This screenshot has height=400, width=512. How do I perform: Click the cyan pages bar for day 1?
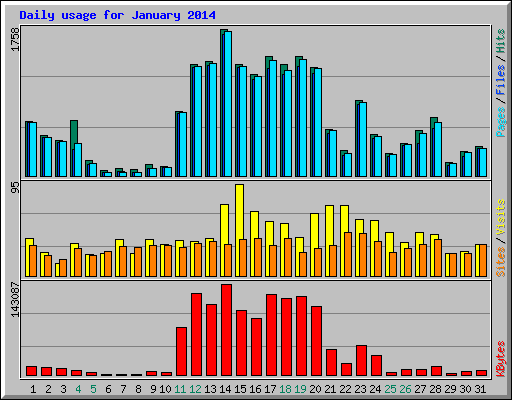33,149
